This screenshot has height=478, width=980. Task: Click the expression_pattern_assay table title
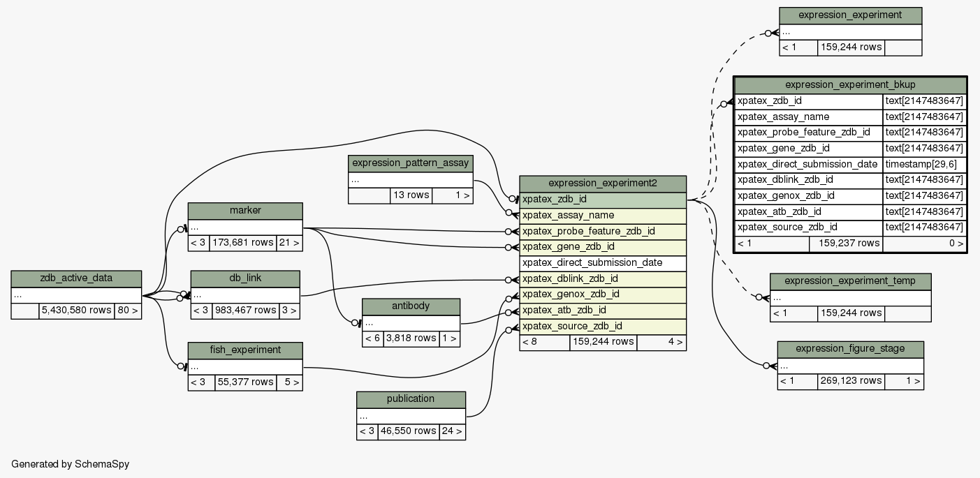pos(410,163)
